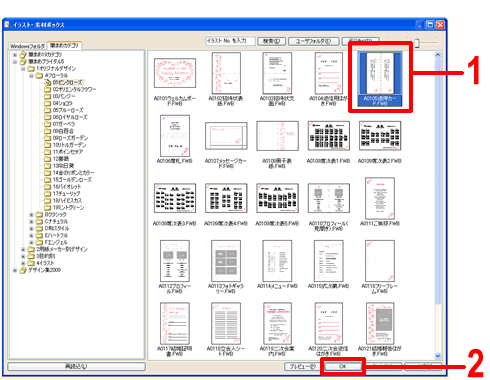The image size is (490, 380).
Task: Select the A0121 結婚報告はがき template thumbnail
Action: [x=380, y=323]
